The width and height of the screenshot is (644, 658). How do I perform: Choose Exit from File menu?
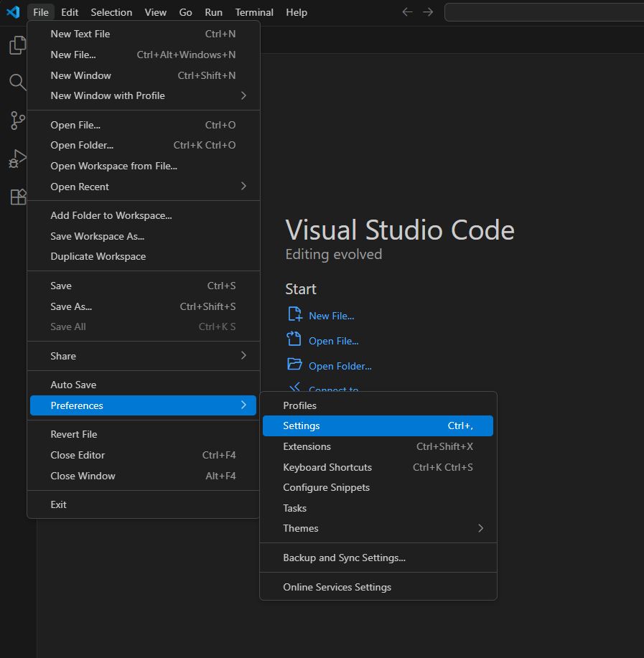[x=143, y=504]
